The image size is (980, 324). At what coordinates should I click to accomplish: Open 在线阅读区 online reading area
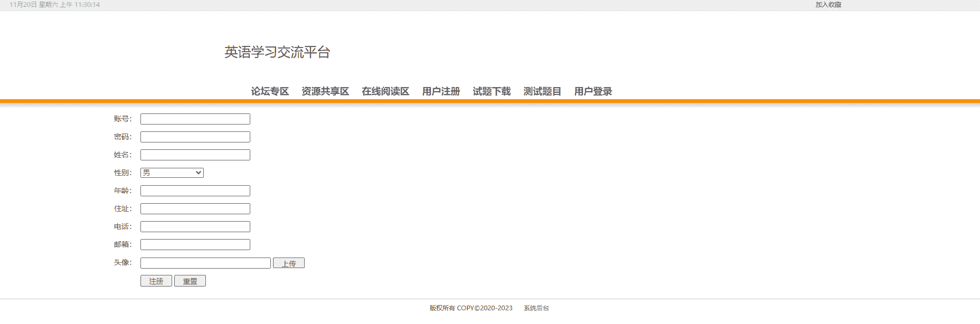click(385, 91)
